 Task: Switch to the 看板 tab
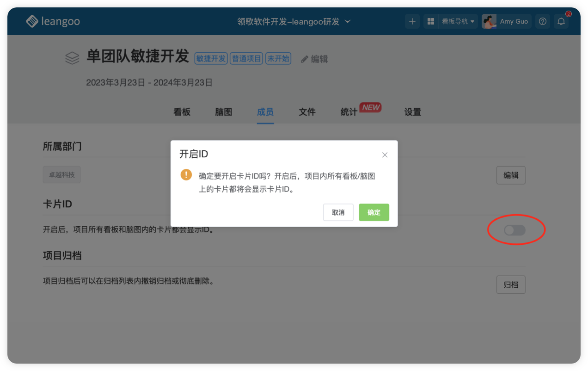182,112
